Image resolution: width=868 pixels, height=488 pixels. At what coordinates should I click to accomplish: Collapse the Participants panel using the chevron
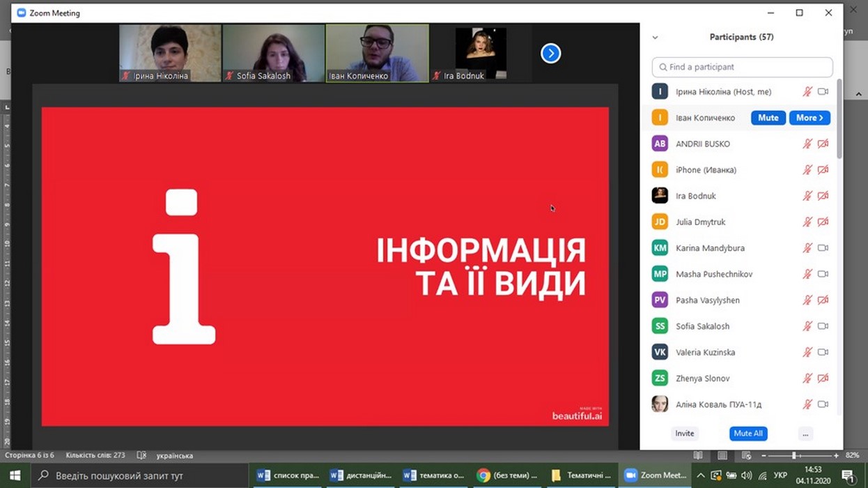pos(655,38)
